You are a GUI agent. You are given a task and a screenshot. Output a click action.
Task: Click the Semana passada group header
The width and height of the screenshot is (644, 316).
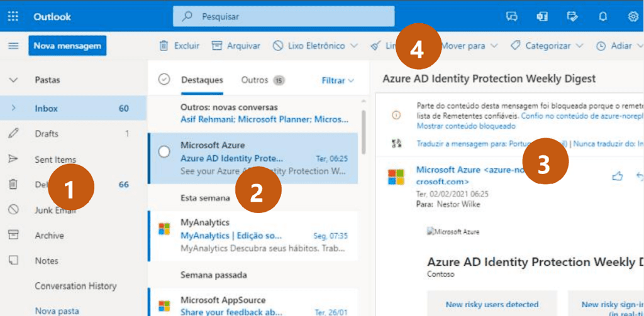point(213,274)
